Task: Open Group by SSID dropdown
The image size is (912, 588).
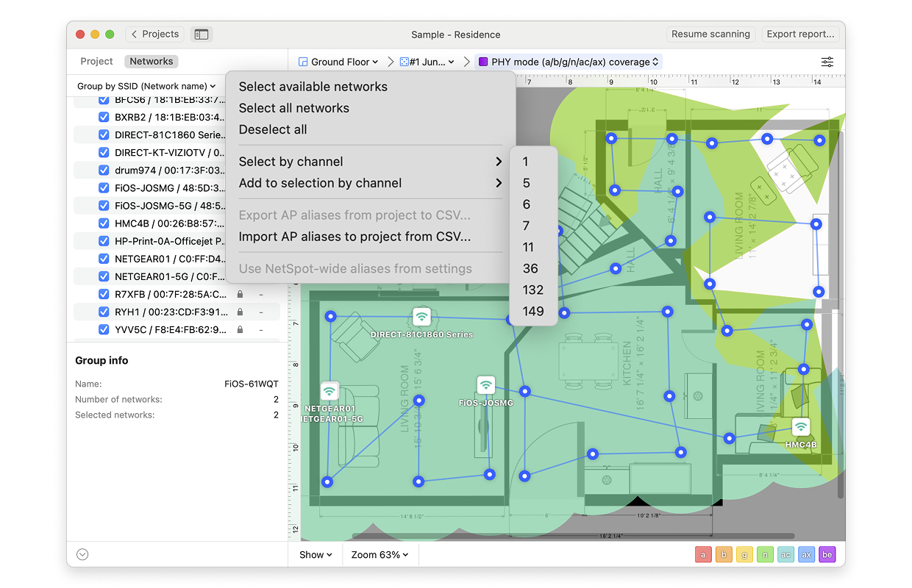Action: 146,86
